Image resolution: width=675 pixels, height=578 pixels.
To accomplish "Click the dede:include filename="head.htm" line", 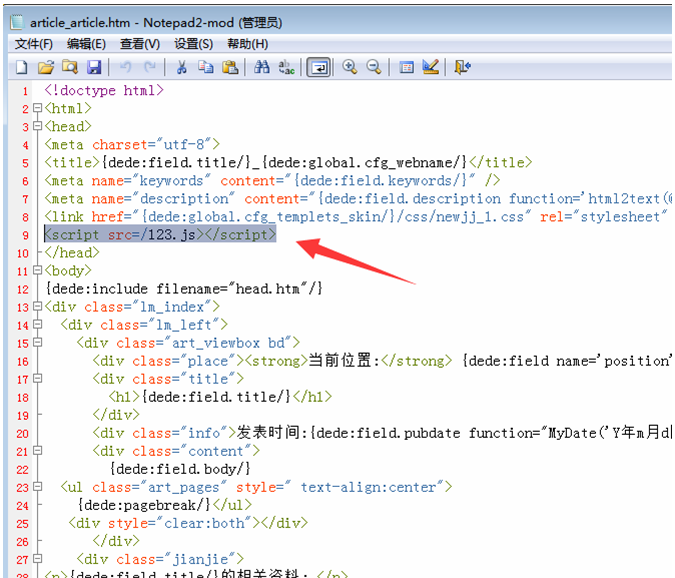I will coord(184,289).
